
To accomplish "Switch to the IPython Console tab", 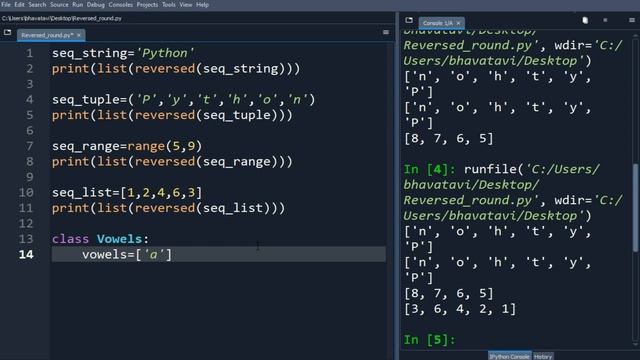I will point(509,356).
